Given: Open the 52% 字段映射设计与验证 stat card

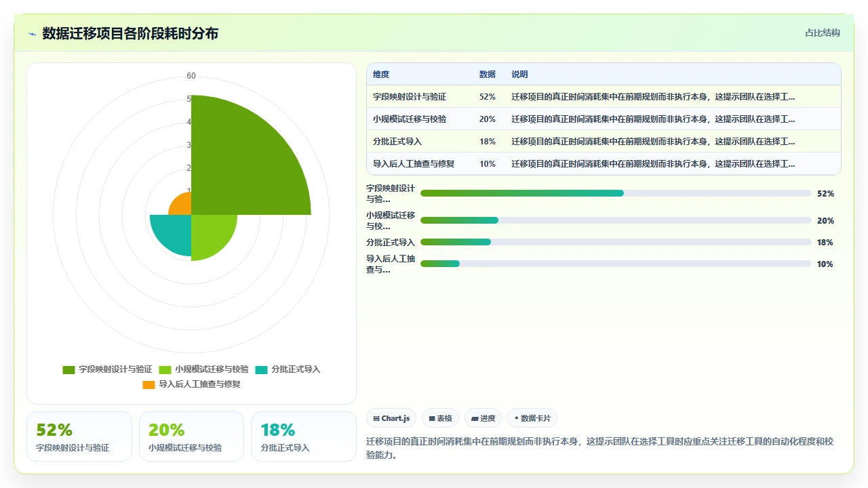Looking at the screenshot, I should 79,436.
